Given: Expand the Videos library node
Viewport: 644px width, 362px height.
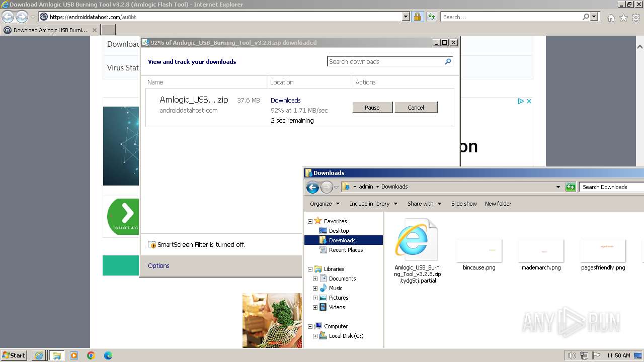Looking at the screenshot, I should pyautogui.click(x=315, y=307).
